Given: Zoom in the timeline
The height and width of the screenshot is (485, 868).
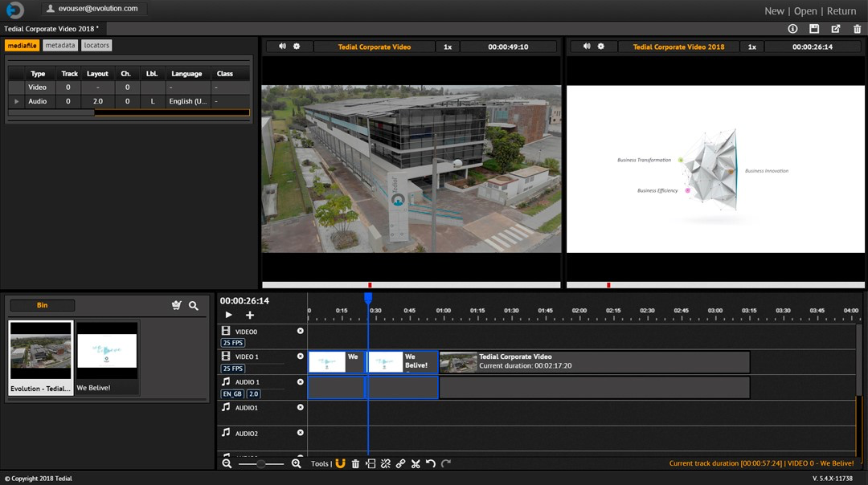Looking at the screenshot, I should click(296, 463).
